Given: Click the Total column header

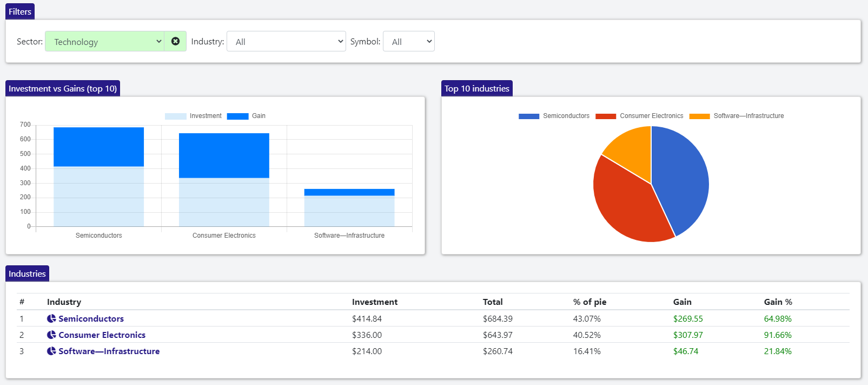Looking at the screenshot, I should (493, 302).
